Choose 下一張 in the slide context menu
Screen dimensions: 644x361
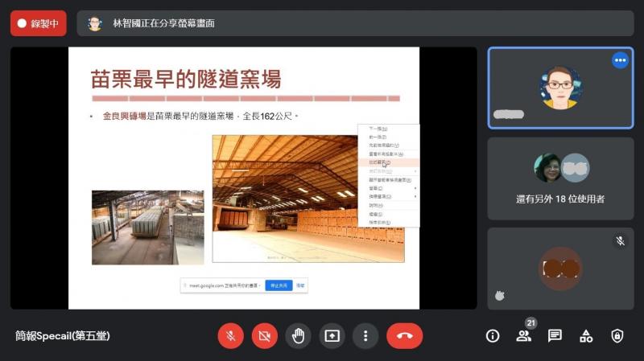coord(378,129)
